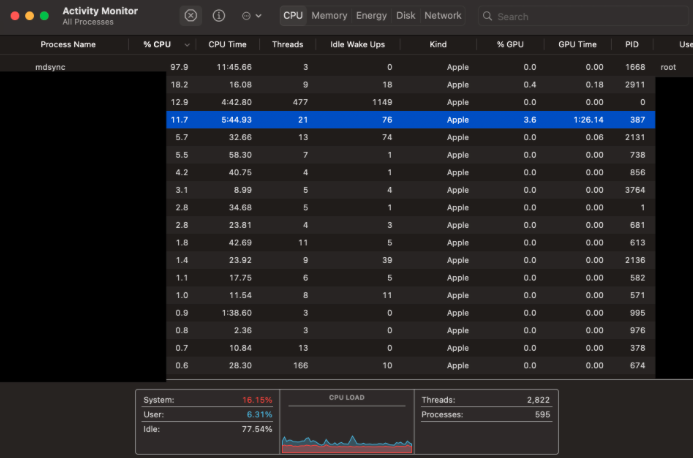Open the process Info (i) icon
The width and height of the screenshot is (693, 458).
tap(219, 16)
